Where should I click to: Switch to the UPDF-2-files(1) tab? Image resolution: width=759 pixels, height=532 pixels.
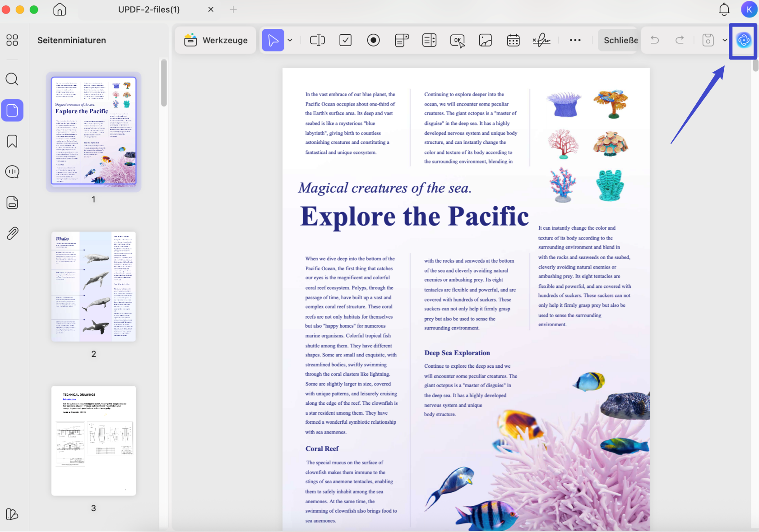point(149,9)
